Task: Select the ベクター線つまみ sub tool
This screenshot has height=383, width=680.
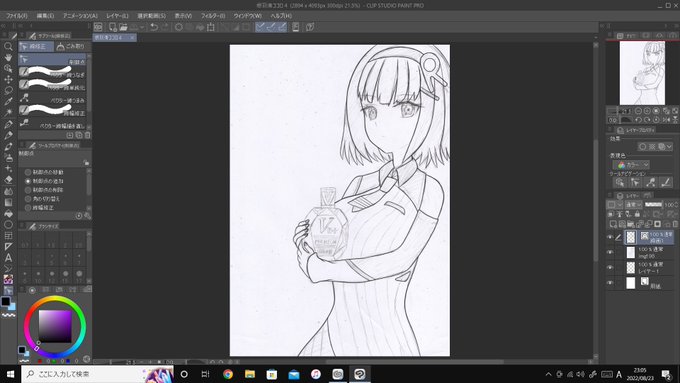Action: point(53,98)
